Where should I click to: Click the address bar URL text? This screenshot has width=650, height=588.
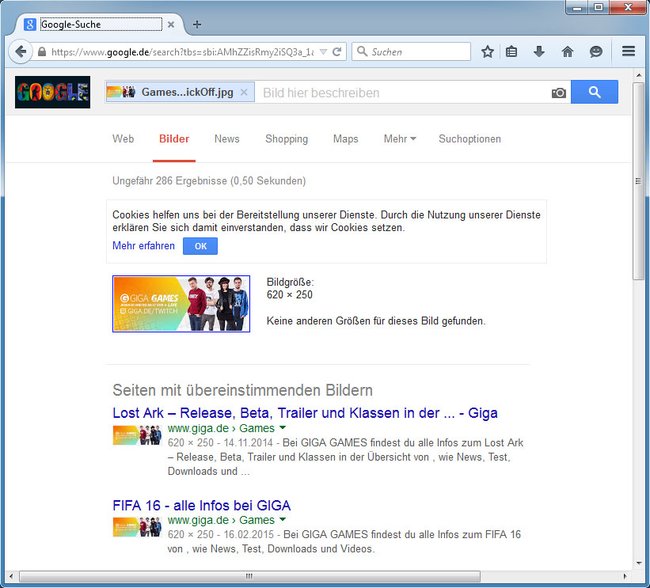182,52
